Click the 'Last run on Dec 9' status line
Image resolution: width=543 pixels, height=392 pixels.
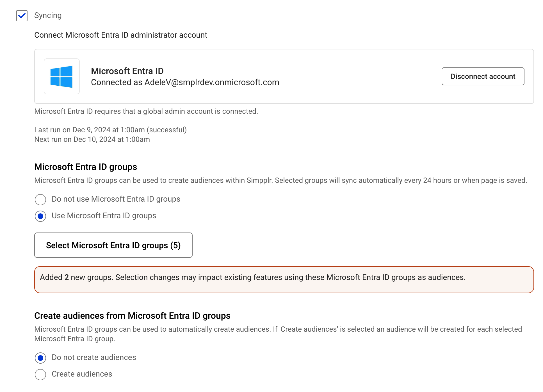pos(110,130)
